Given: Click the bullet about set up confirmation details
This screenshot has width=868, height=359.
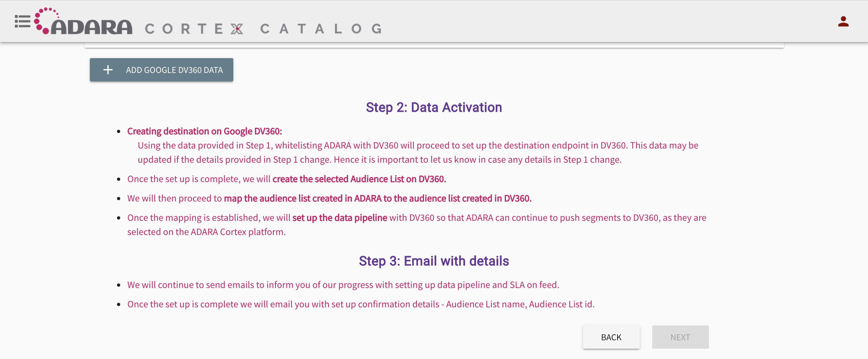Looking at the screenshot, I should coord(361,304).
